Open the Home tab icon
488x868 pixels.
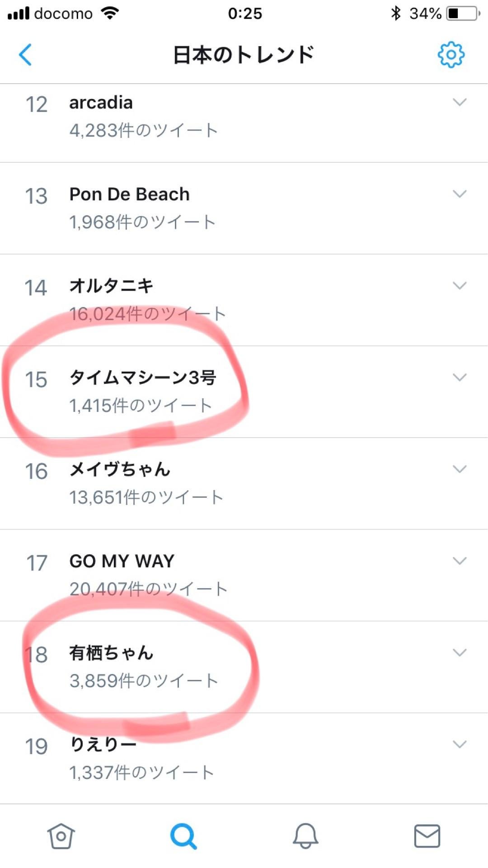click(61, 836)
